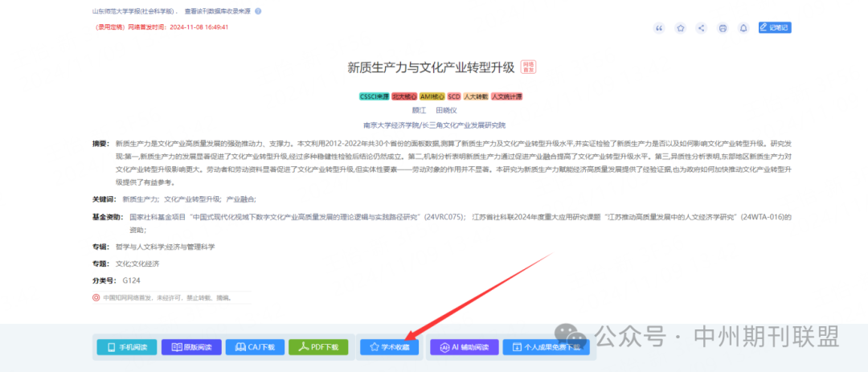Click the 个人成果免费下载 button

(x=546, y=347)
